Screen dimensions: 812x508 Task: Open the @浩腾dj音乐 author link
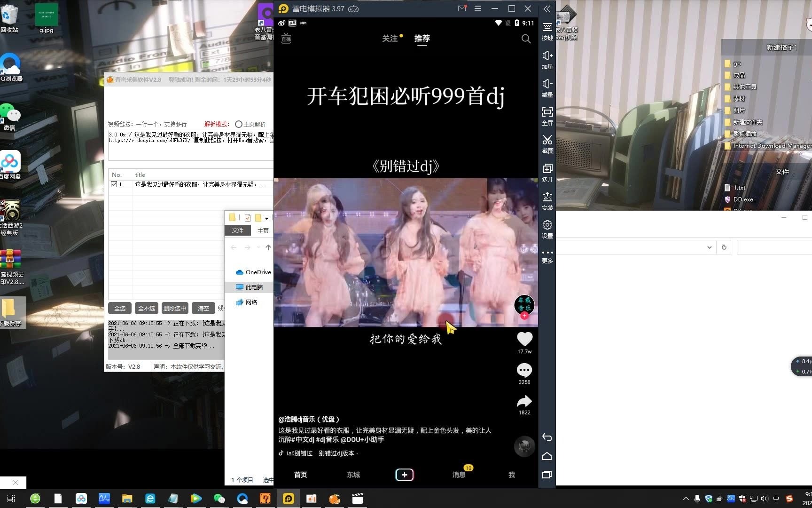click(x=309, y=419)
